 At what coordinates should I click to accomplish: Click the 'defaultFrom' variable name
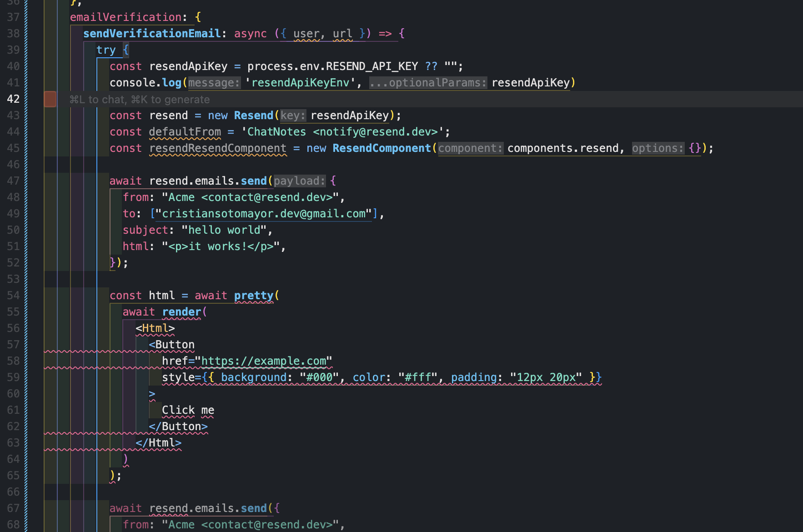point(185,132)
